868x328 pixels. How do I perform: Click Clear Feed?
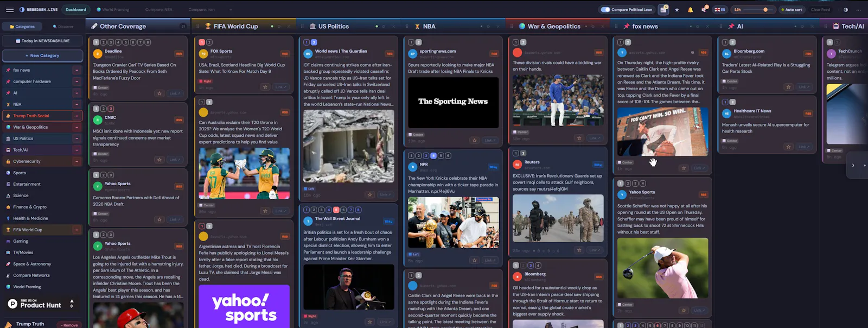[x=820, y=9]
